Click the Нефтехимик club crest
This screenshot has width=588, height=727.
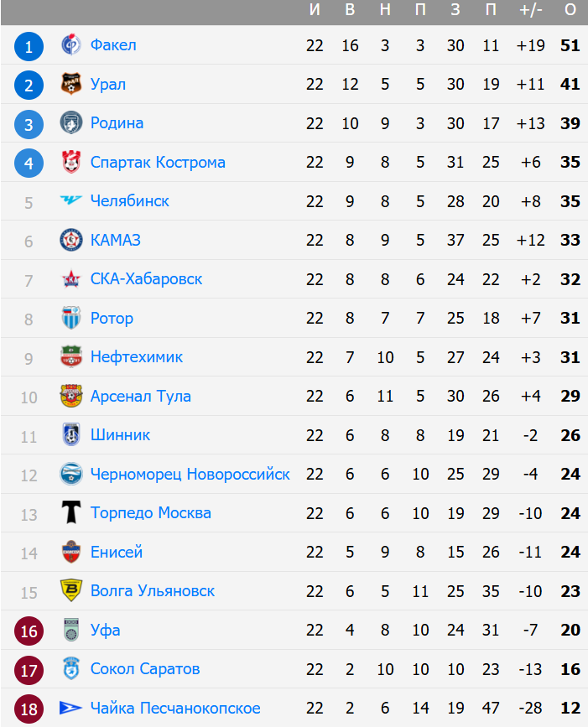click(71, 357)
